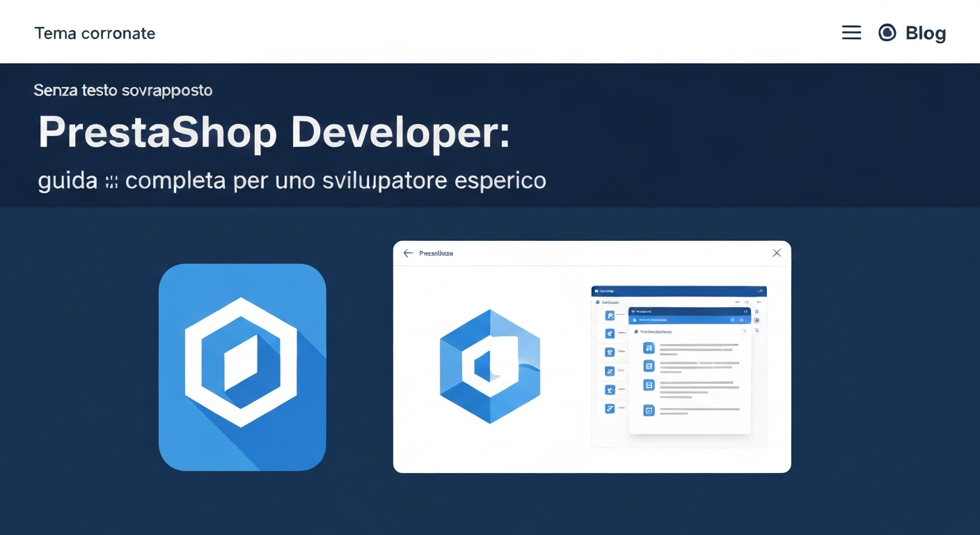
Task: Open the Blog menu item
Action: [925, 32]
